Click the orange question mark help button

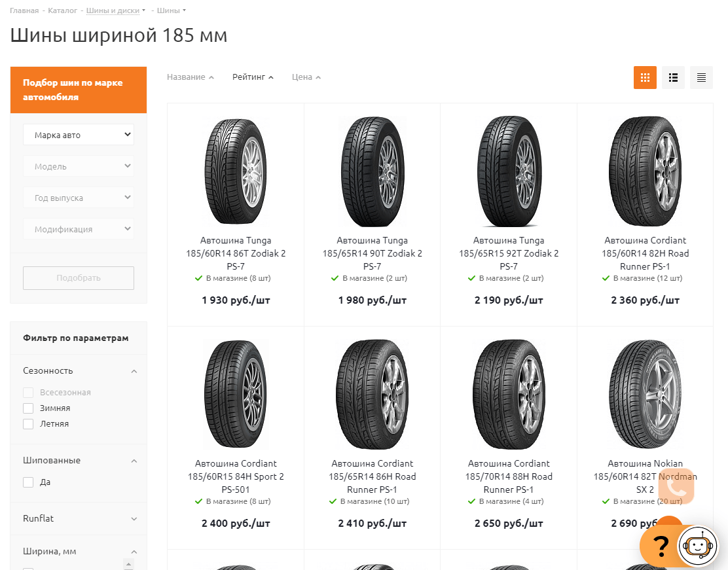(660, 546)
